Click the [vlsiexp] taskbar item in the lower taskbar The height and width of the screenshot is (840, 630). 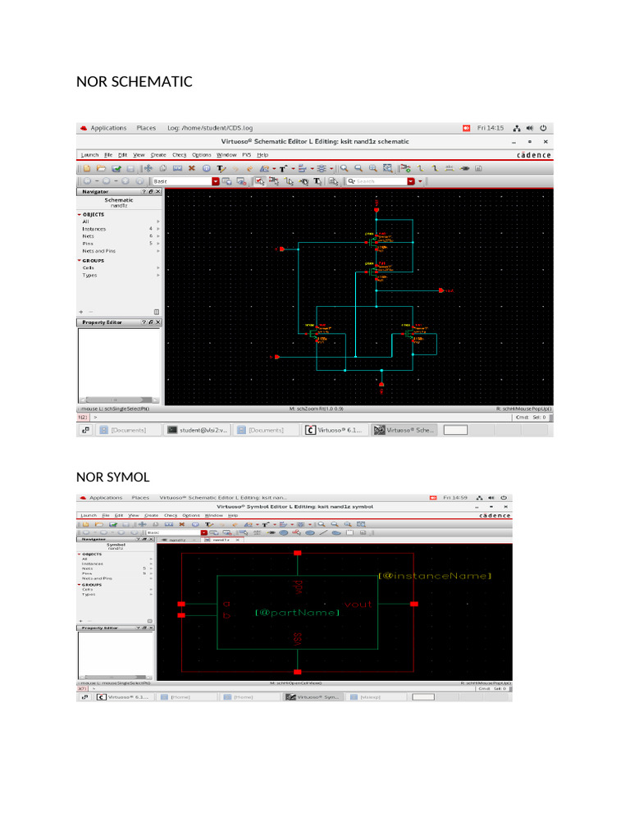pyautogui.click(x=376, y=697)
